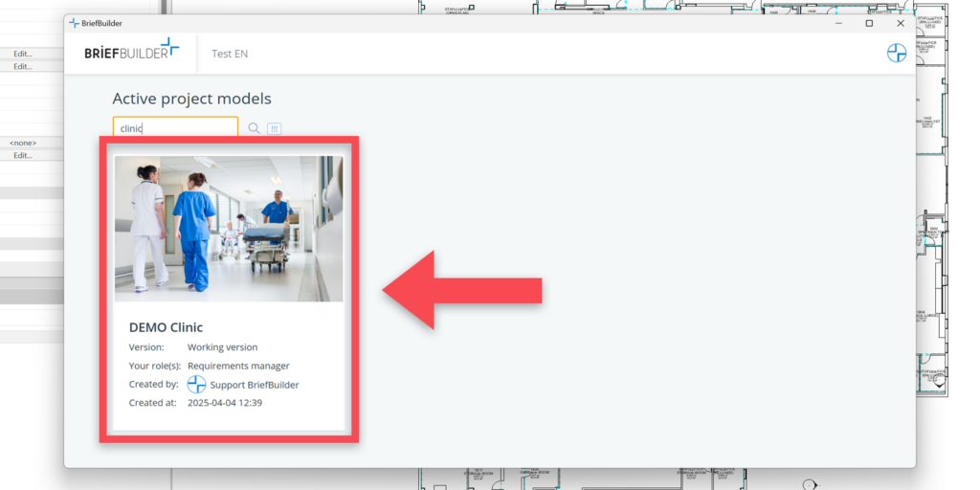Select the Test EN environment label

point(230,54)
